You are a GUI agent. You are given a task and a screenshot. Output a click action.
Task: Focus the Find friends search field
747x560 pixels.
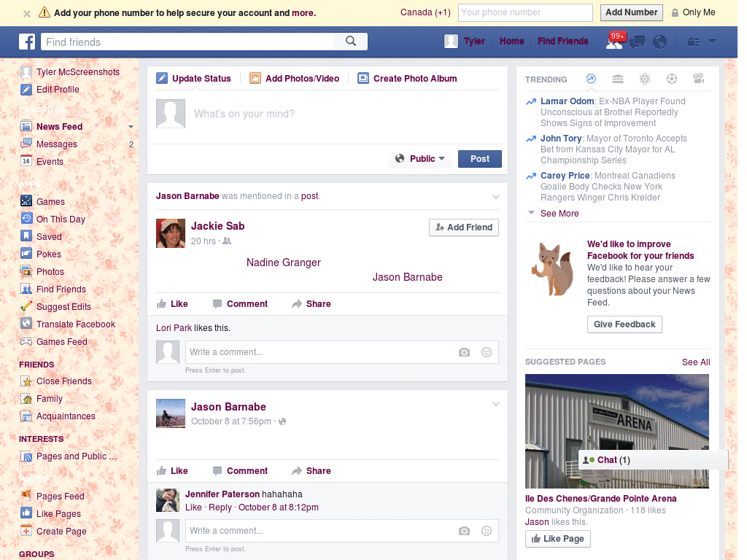pos(187,42)
